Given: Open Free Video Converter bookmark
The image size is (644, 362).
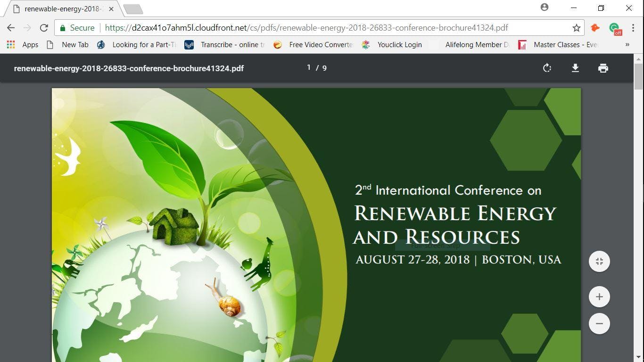Looking at the screenshot, I should coord(313,45).
